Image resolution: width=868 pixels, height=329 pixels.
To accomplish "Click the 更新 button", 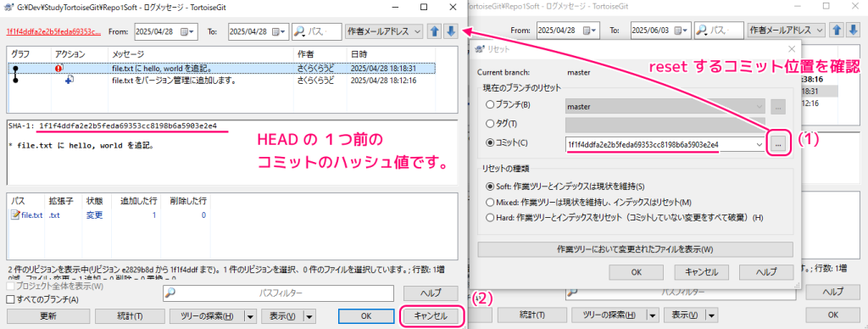I will [x=48, y=316].
